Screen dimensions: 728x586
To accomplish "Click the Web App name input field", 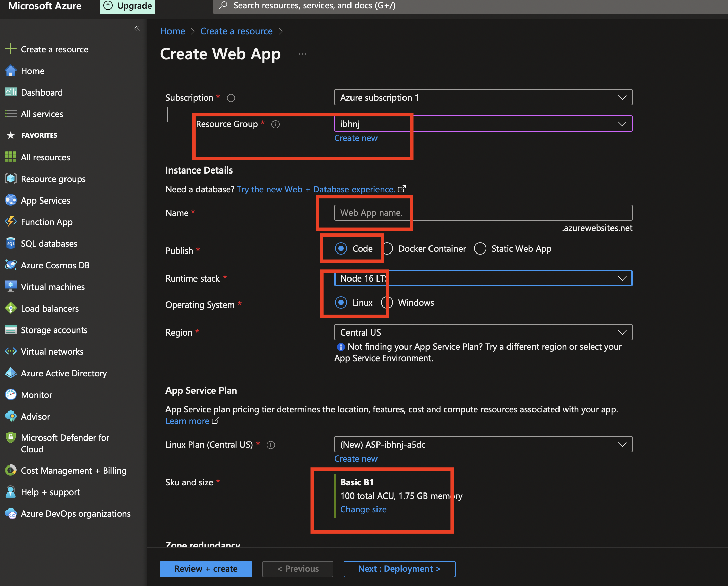I will [483, 213].
